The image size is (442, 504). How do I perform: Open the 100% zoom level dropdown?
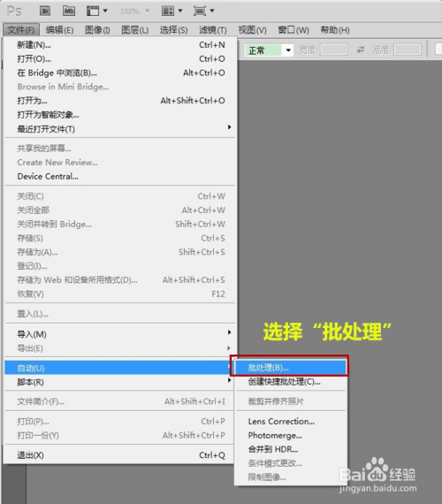134,11
